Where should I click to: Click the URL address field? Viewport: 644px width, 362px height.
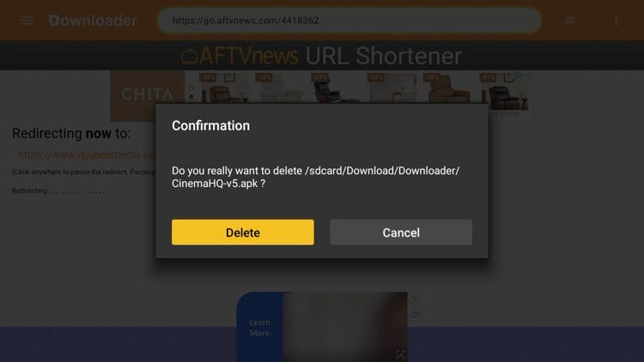coord(349,20)
